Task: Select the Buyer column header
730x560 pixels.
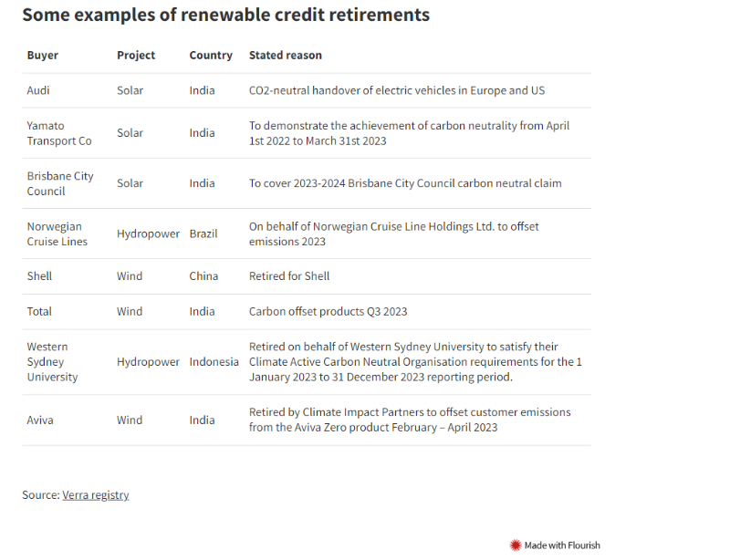Action: point(42,55)
